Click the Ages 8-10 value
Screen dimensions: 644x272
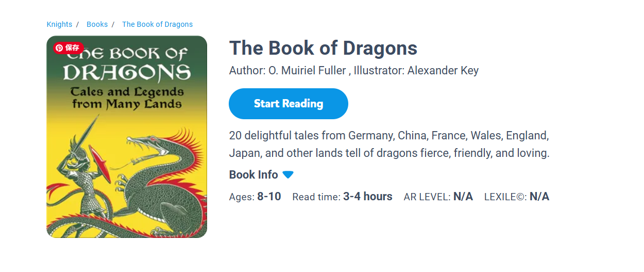(269, 197)
